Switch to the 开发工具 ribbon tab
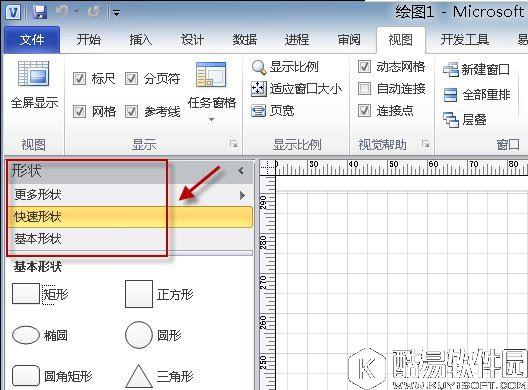Screen dimensions: 528x390 click(x=465, y=40)
